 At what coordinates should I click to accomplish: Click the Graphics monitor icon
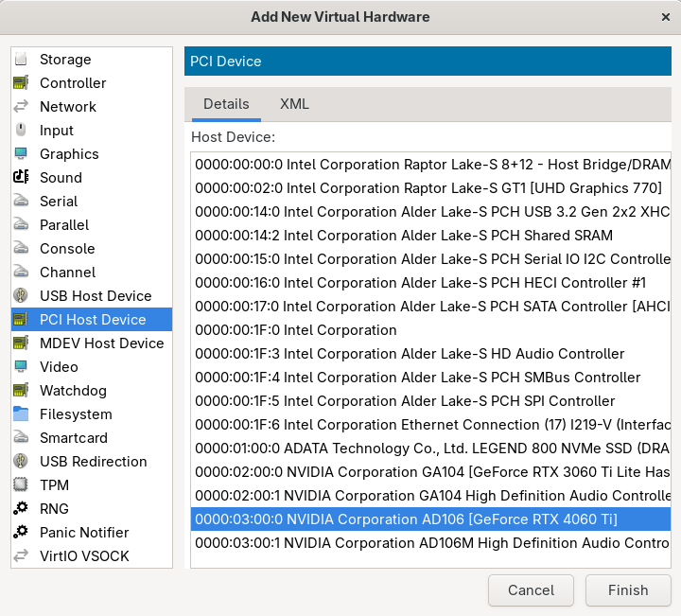coord(21,154)
